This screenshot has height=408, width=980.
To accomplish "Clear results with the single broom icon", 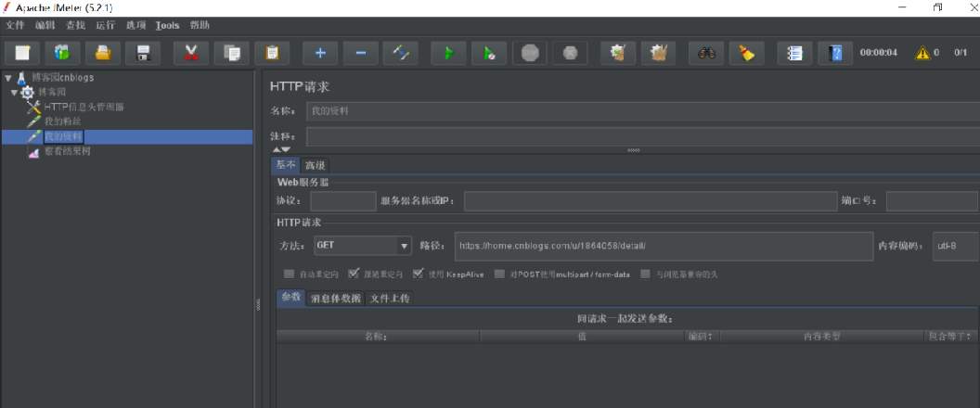I will pos(618,53).
